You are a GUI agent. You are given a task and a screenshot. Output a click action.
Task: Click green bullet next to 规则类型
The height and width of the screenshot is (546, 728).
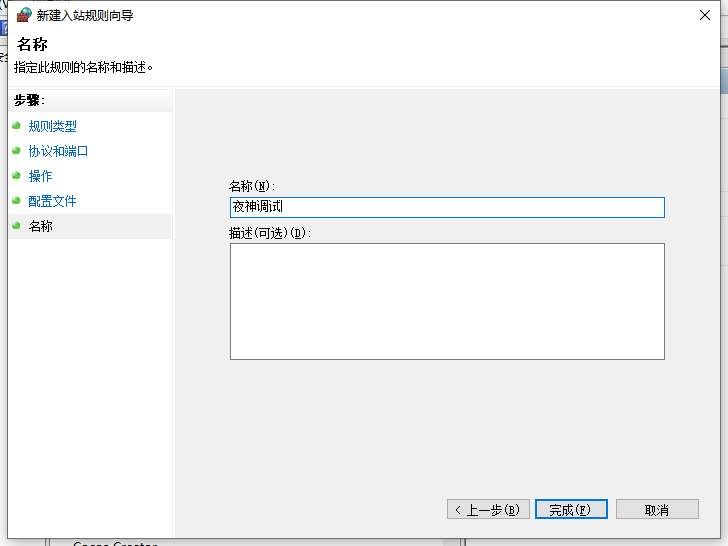point(16,126)
